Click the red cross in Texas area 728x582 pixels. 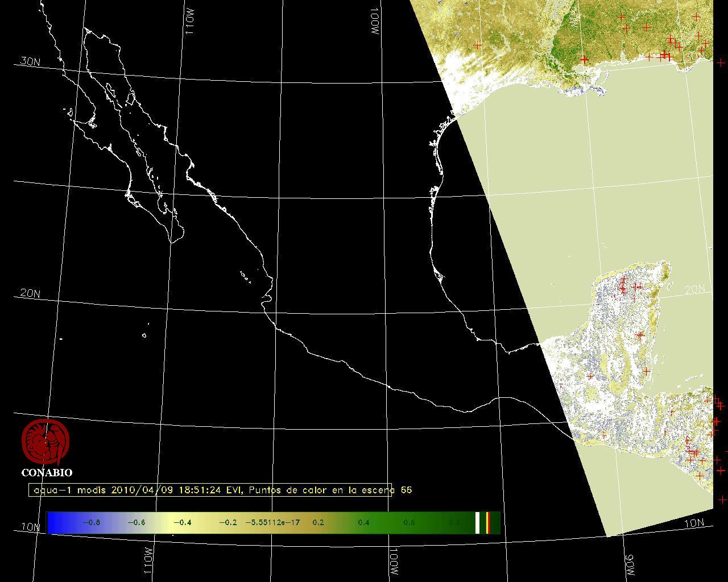(477, 45)
